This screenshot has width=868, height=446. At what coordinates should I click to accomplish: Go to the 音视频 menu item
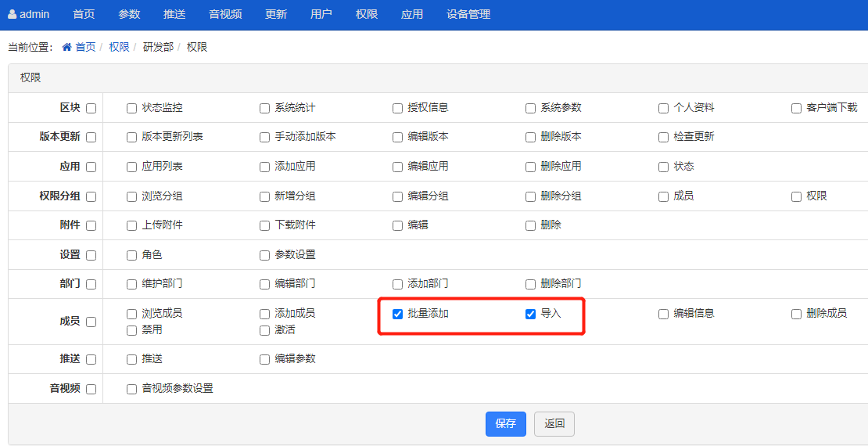click(x=225, y=14)
